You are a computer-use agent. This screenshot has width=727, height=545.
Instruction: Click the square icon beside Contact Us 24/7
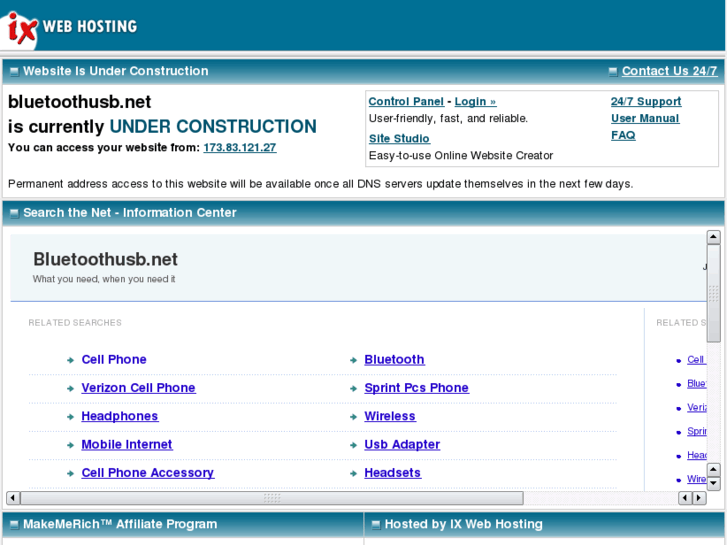coord(613,72)
